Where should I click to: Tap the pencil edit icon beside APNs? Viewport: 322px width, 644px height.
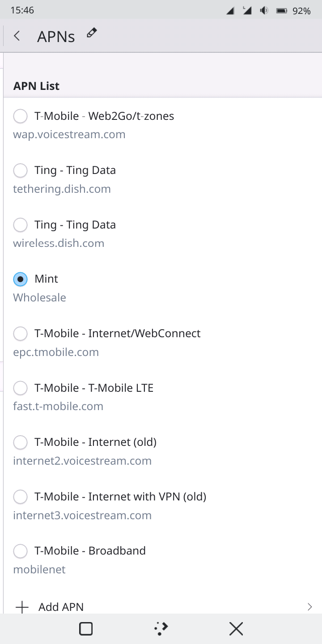click(x=92, y=33)
